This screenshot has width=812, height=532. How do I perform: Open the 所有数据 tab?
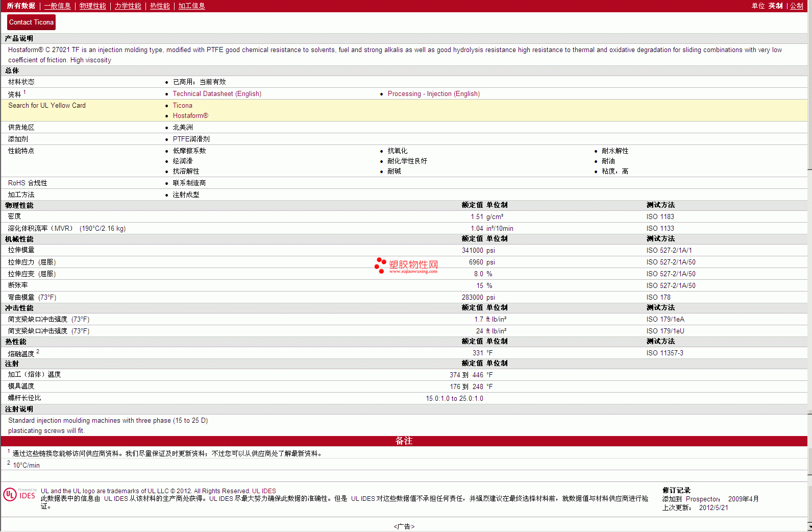point(21,6)
